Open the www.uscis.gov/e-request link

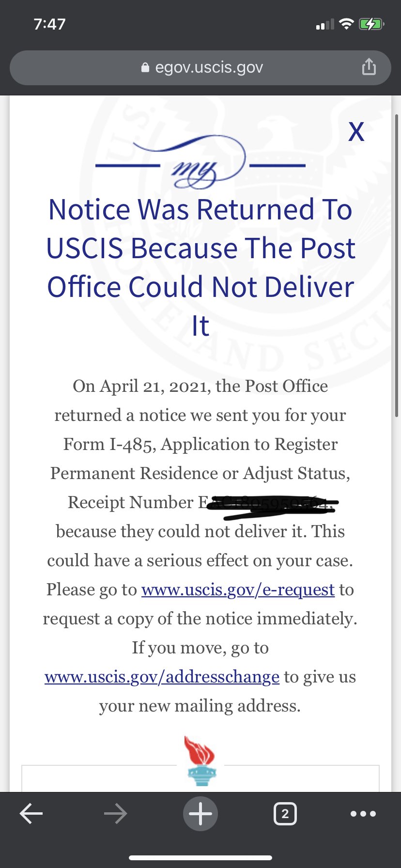[238, 589]
